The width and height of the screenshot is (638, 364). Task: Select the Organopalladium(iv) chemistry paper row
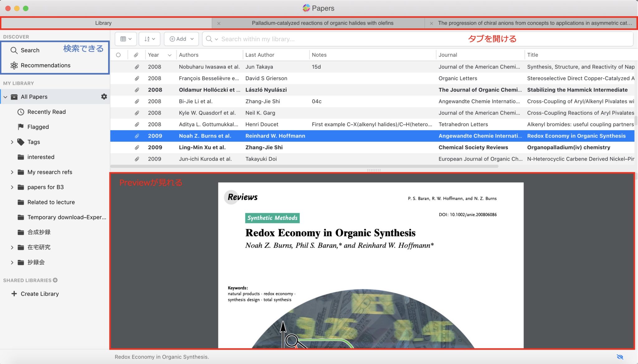tap(372, 147)
